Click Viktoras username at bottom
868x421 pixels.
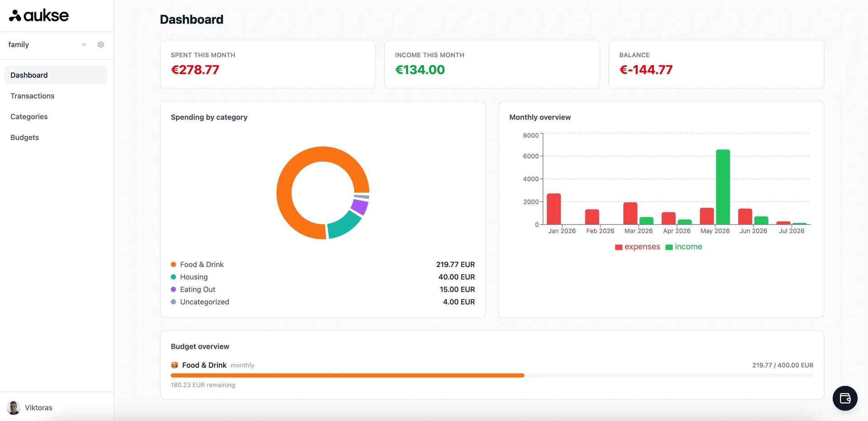(38, 407)
